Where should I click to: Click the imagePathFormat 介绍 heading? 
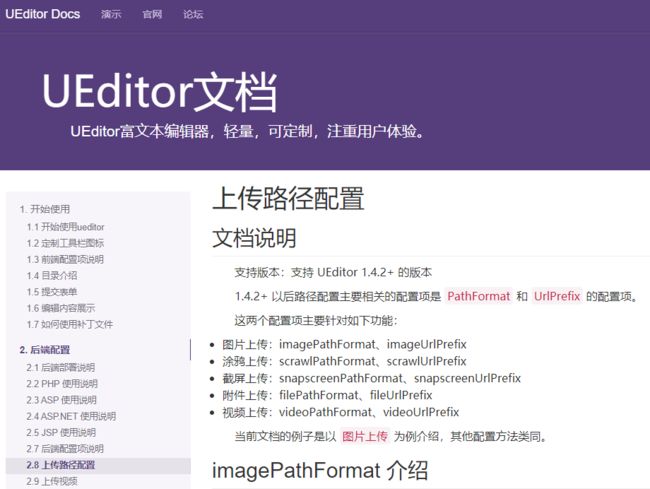pyautogui.click(x=320, y=470)
